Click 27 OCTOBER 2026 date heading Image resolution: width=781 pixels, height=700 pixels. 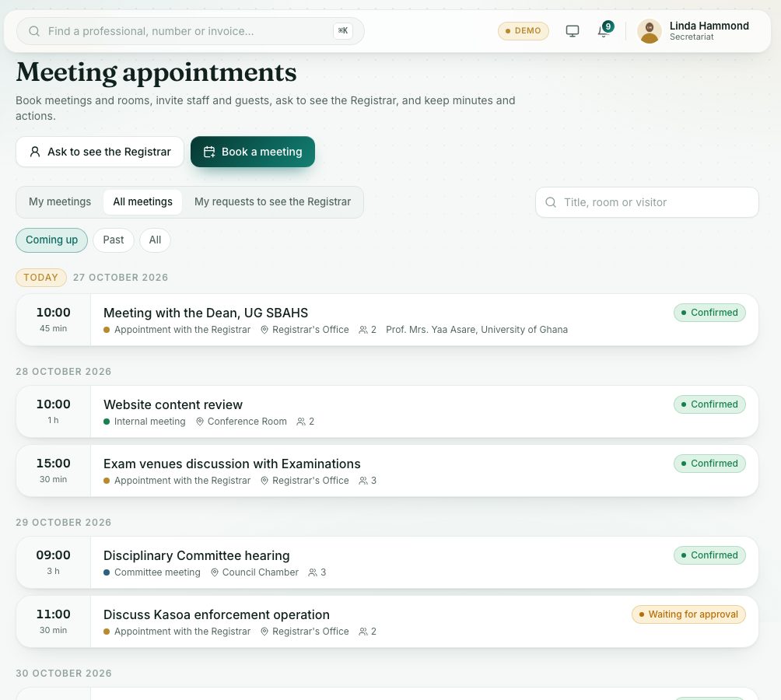click(x=121, y=278)
